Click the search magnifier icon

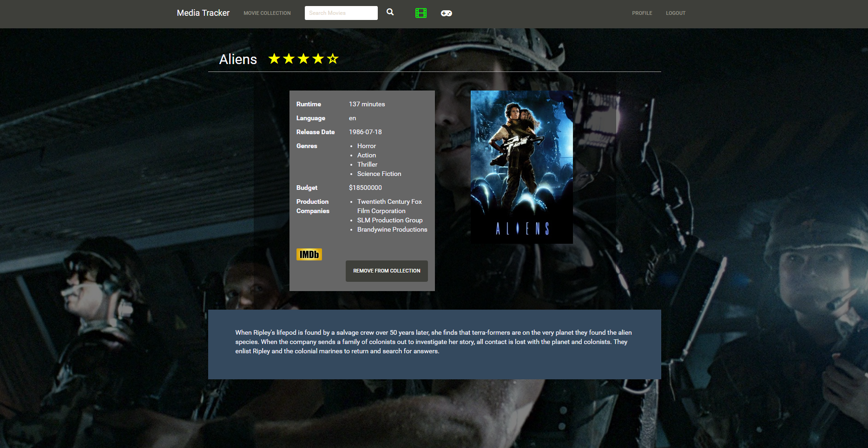pos(390,13)
